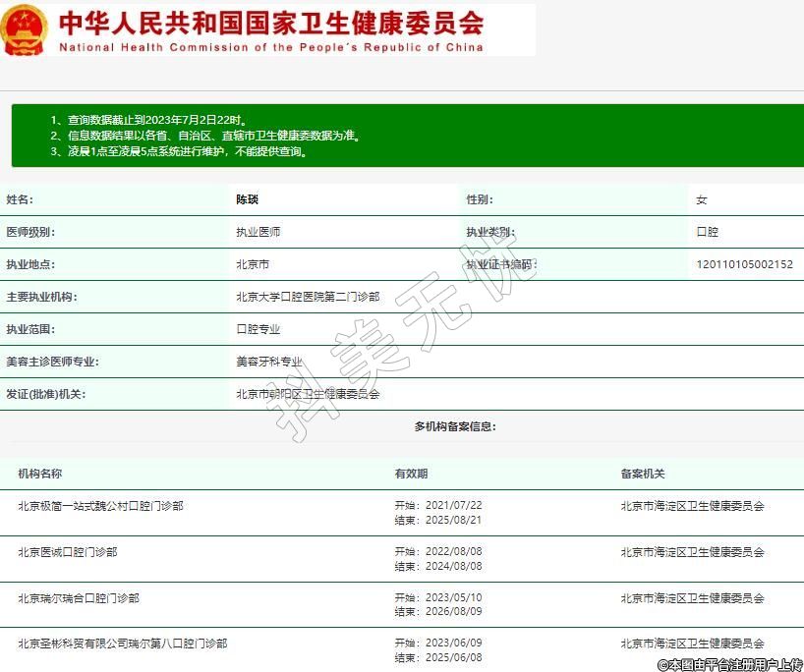Click 北京大学口腔医院第二门诊部 institution name
Screen dimensions: 804x672
click(307, 297)
